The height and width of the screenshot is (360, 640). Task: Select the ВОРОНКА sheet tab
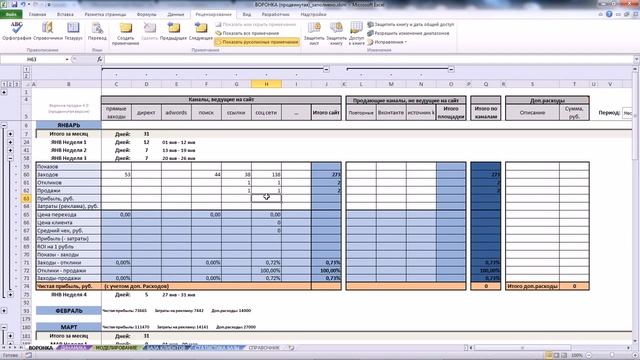pos(40,348)
